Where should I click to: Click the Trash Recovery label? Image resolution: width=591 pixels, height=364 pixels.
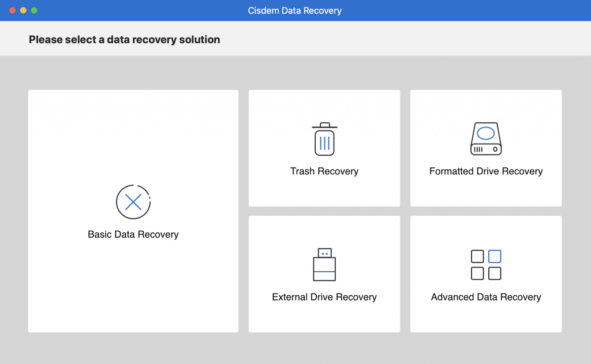pyautogui.click(x=324, y=171)
